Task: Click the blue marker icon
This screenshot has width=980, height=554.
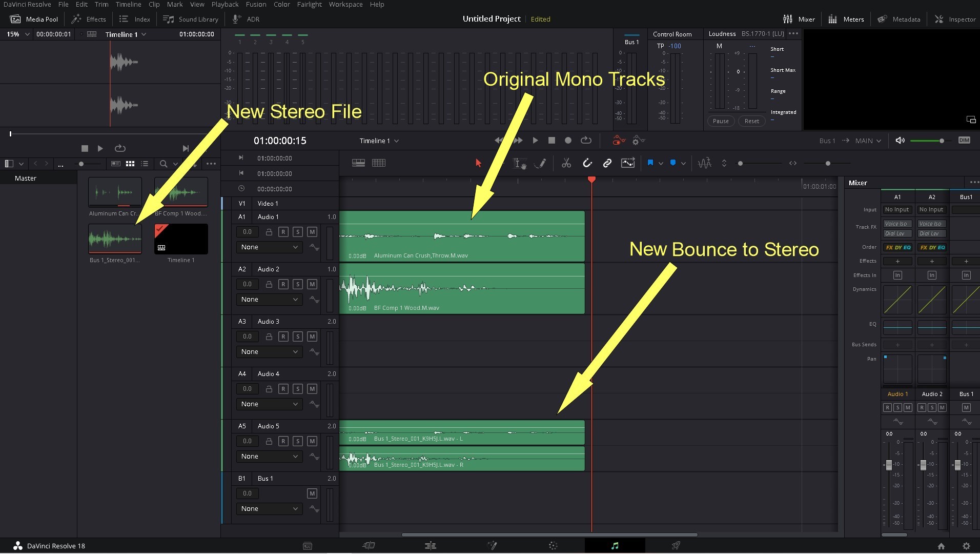Action: (673, 163)
